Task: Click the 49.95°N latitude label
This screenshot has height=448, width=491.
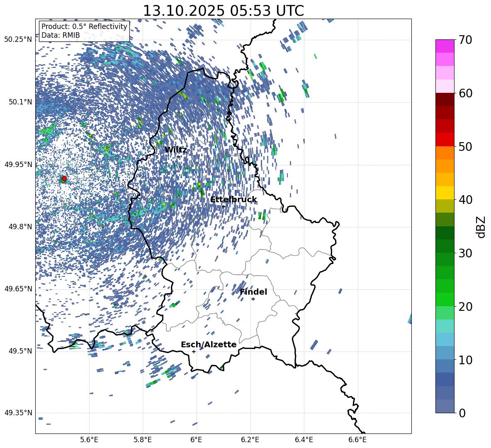Action: (18, 164)
